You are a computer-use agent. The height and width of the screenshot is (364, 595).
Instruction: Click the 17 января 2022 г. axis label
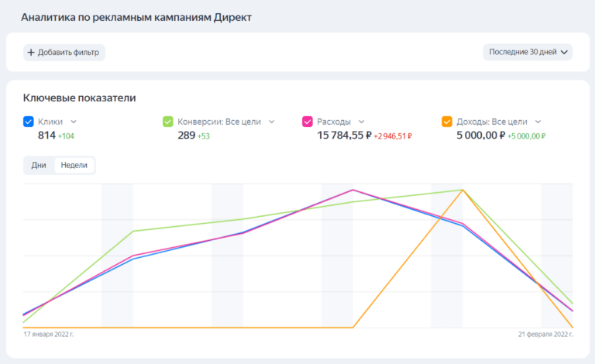(49, 334)
